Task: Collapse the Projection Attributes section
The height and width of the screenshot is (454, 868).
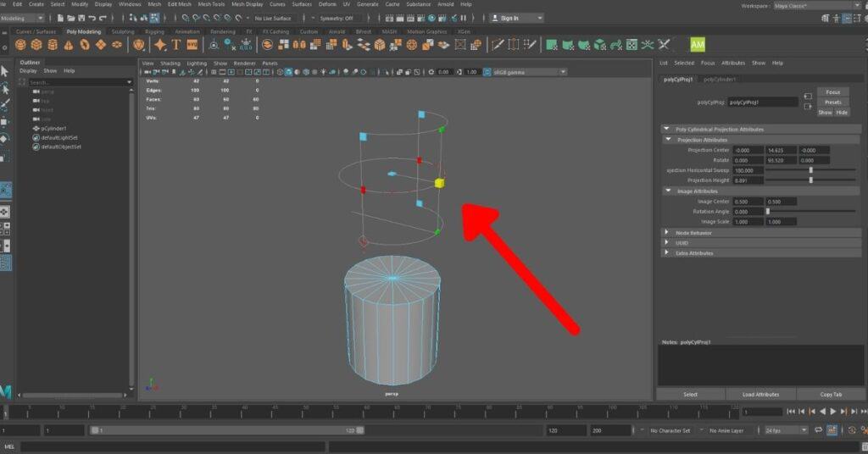Action: coord(668,140)
